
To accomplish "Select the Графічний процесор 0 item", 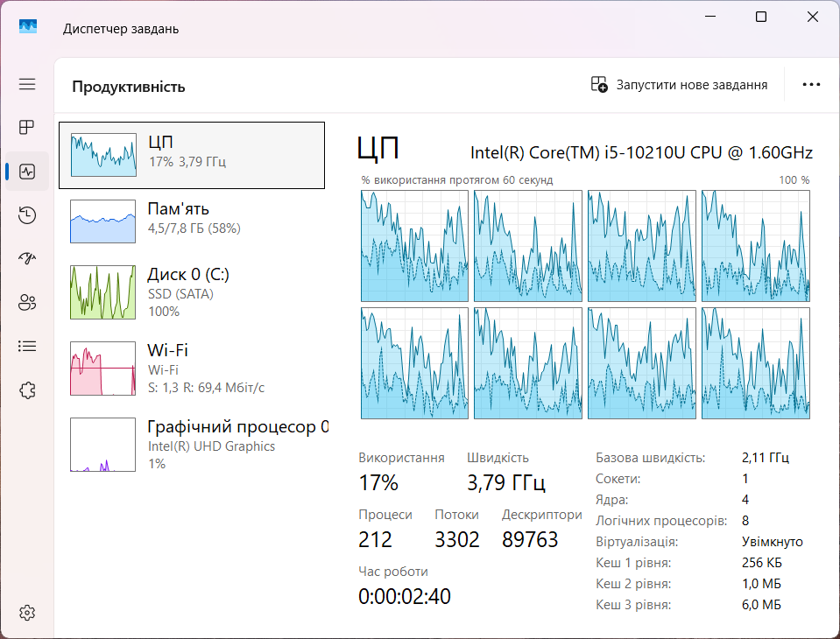I will pyautogui.click(x=192, y=444).
